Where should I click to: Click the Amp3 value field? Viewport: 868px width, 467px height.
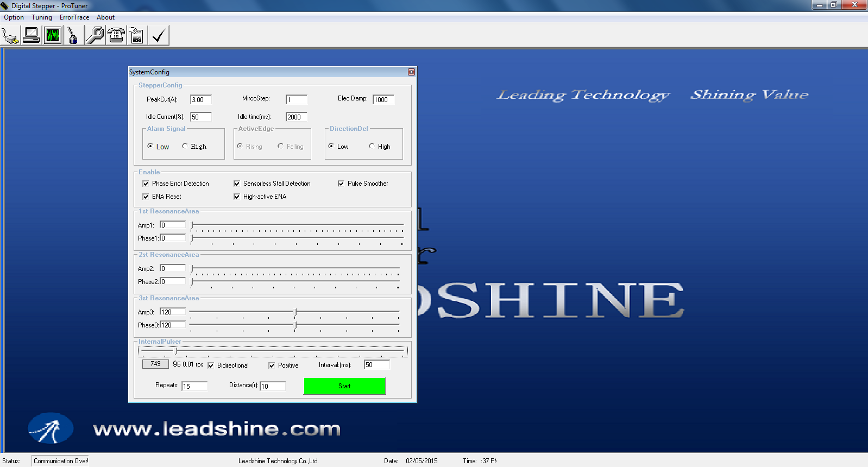point(173,312)
